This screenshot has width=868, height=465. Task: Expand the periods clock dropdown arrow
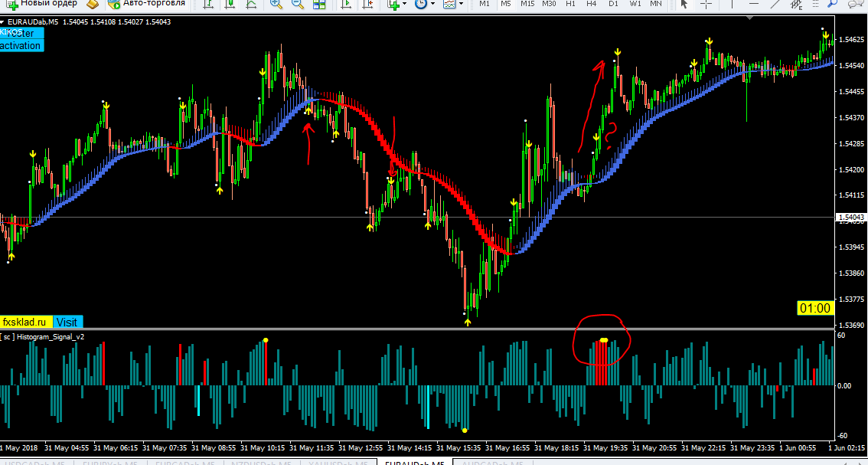[x=432, y=4]
